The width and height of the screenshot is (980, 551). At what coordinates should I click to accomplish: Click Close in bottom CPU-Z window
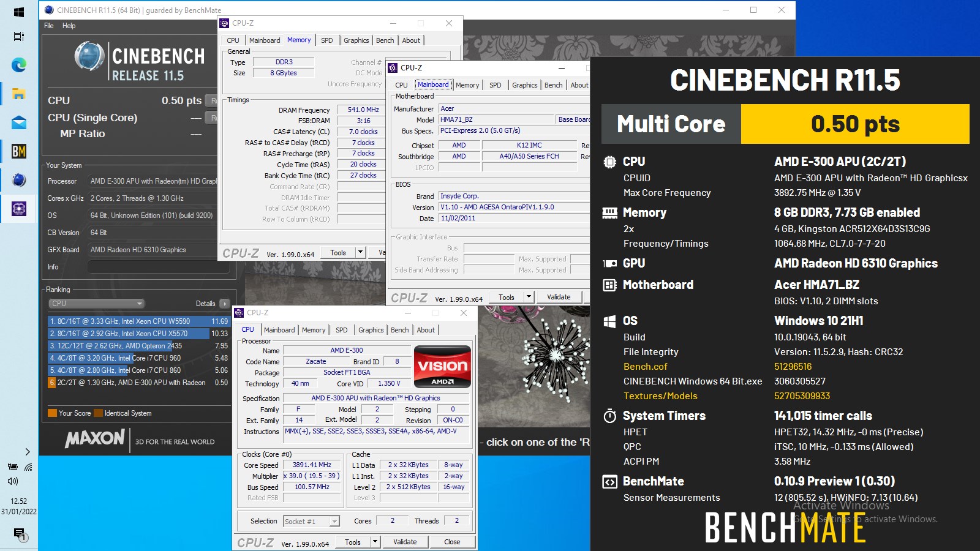(x=452, y=542)
